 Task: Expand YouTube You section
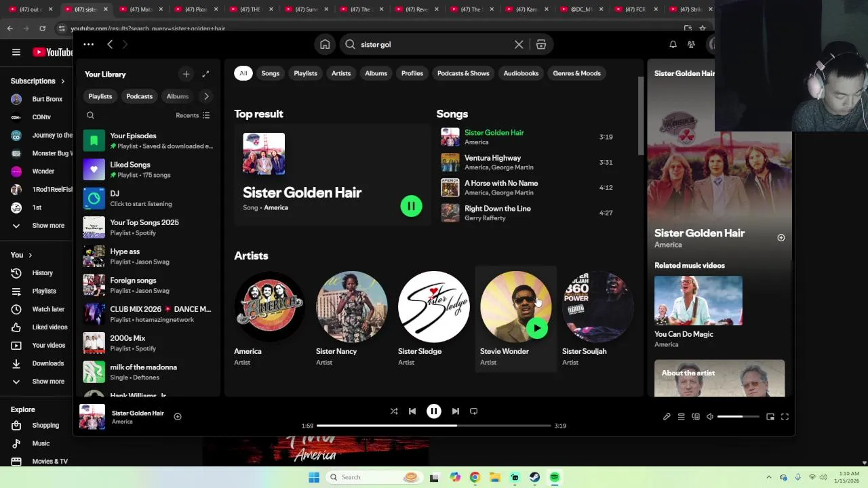[21, 255]
